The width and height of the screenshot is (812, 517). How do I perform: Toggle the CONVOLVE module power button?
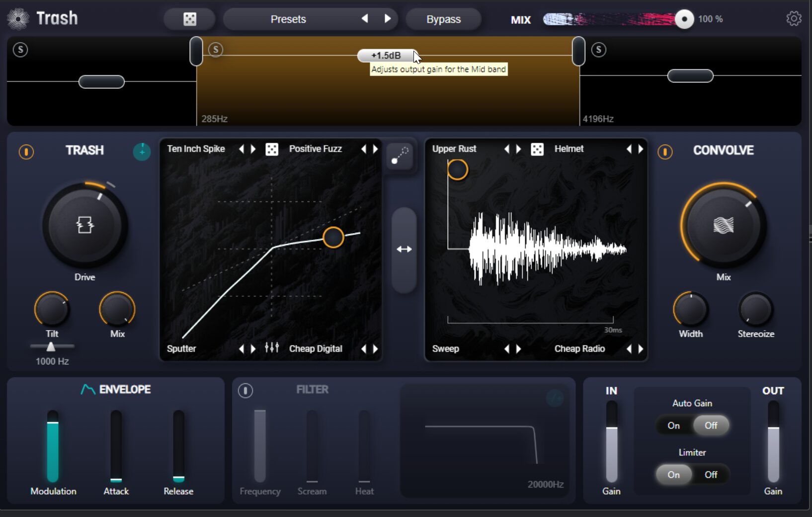click(665, 152)
